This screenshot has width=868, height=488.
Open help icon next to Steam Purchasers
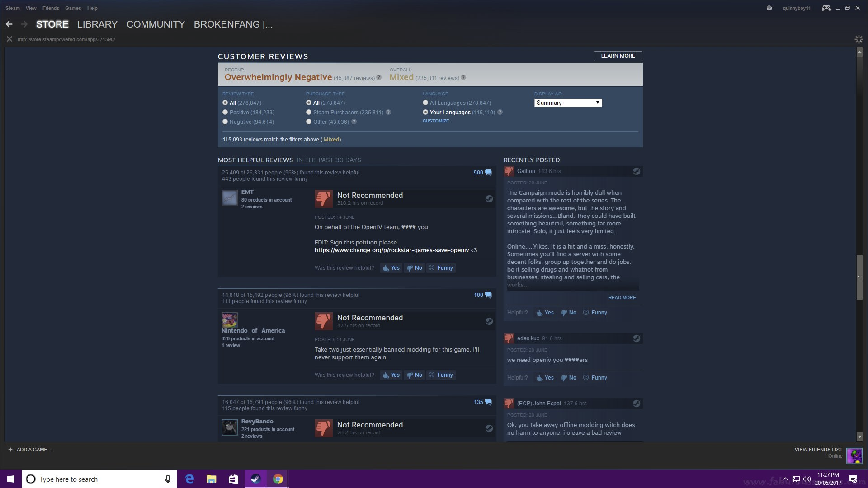388,112
